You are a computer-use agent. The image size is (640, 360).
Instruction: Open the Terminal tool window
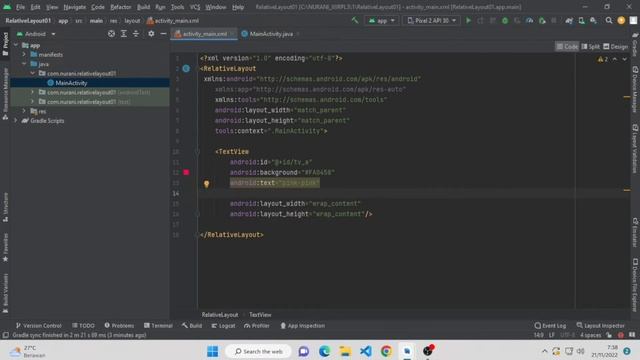(158, 325)
